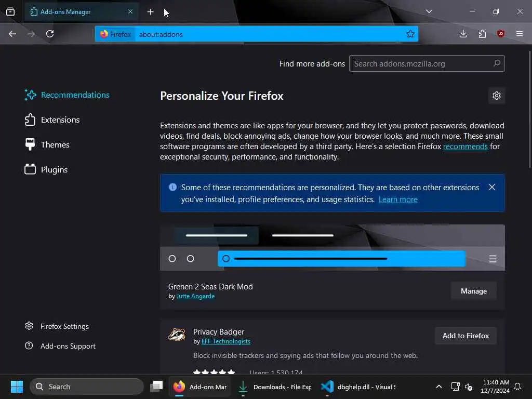
Task: Open the clock and date flyout
Action: click(495, 387)
